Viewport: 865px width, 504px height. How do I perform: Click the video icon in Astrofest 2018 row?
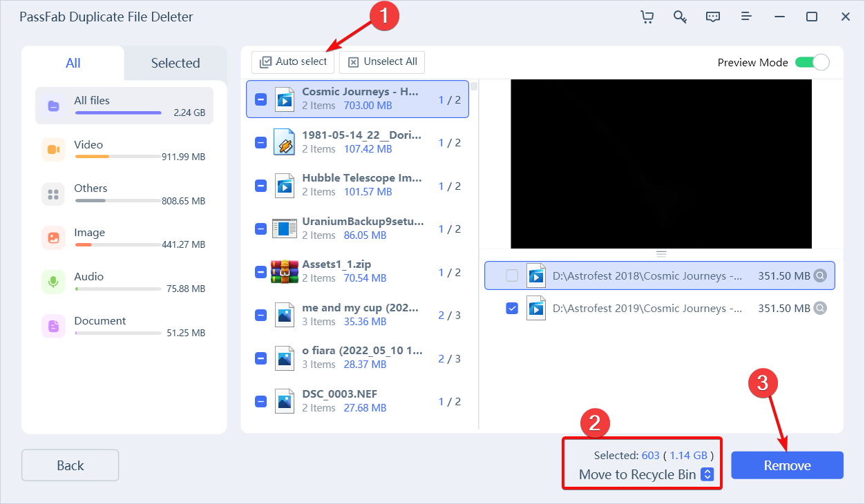[x=536, y=275]
